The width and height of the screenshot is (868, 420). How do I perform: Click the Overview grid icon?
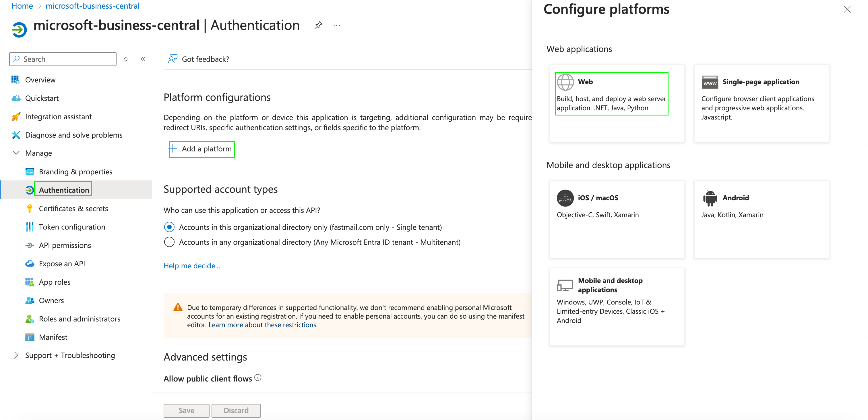(15, 80)
